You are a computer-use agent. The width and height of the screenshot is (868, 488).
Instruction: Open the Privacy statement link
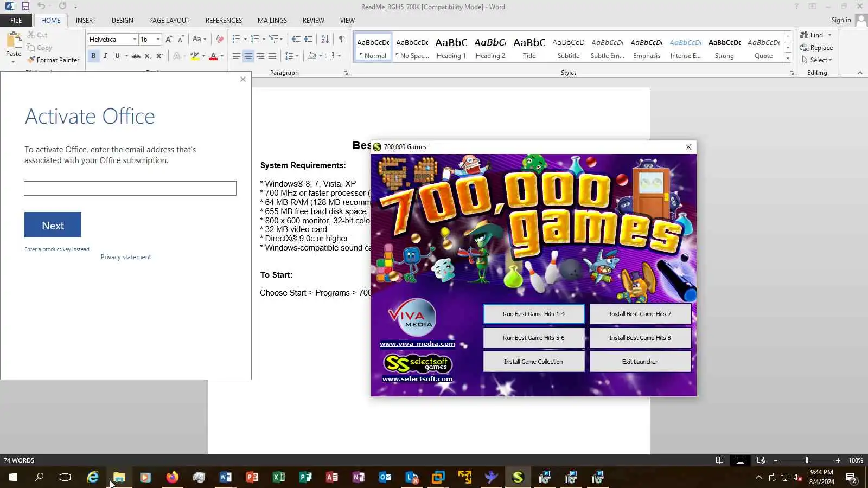(x=126, y=257)
